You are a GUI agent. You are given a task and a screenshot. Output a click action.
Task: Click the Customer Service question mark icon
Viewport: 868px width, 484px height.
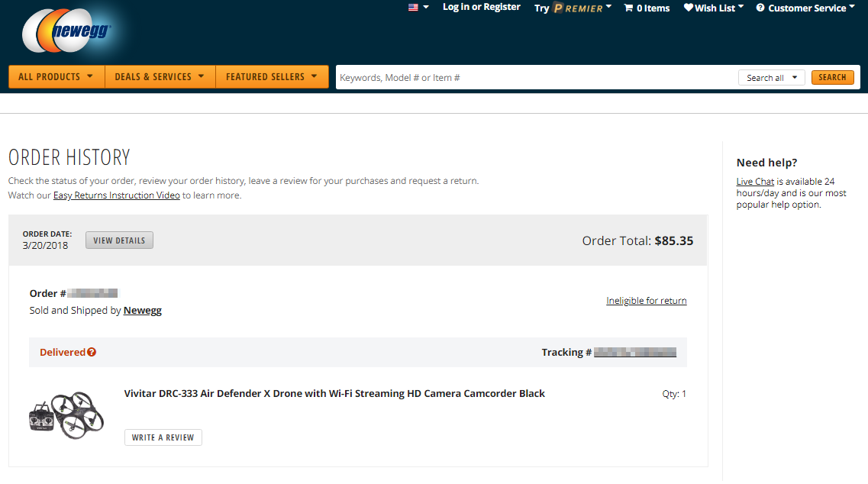click(760, 8)
